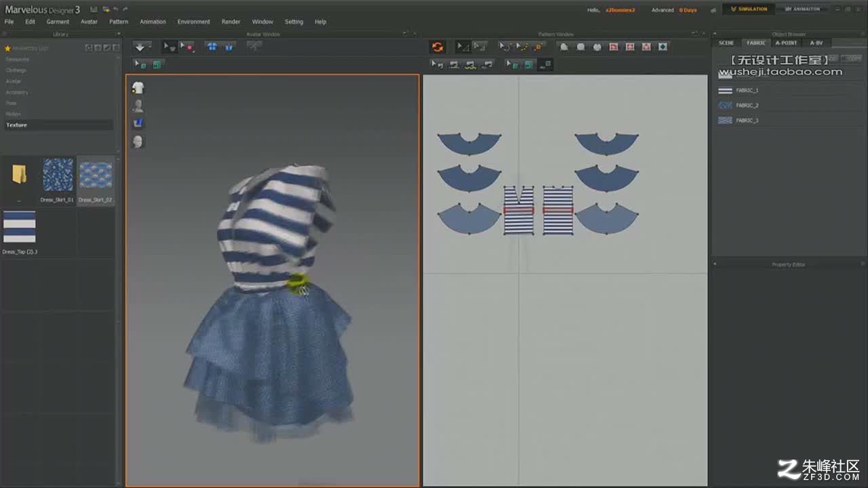The image size is (868, 488).
Task: Toggle the ANIMATION mode button
Action: pos(802,9)
